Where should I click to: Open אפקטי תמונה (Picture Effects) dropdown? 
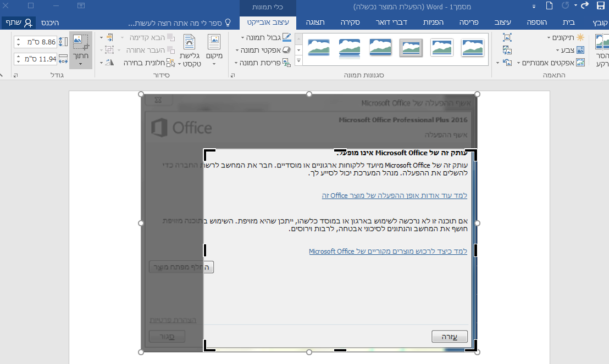tap(263, 50)
